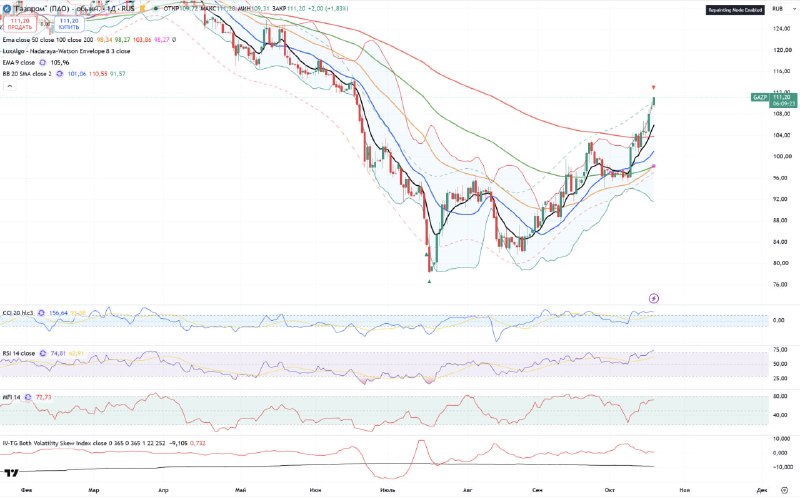Click the green up-triangle marker at chart low
800x499 pixels.
tap(429, 281)
